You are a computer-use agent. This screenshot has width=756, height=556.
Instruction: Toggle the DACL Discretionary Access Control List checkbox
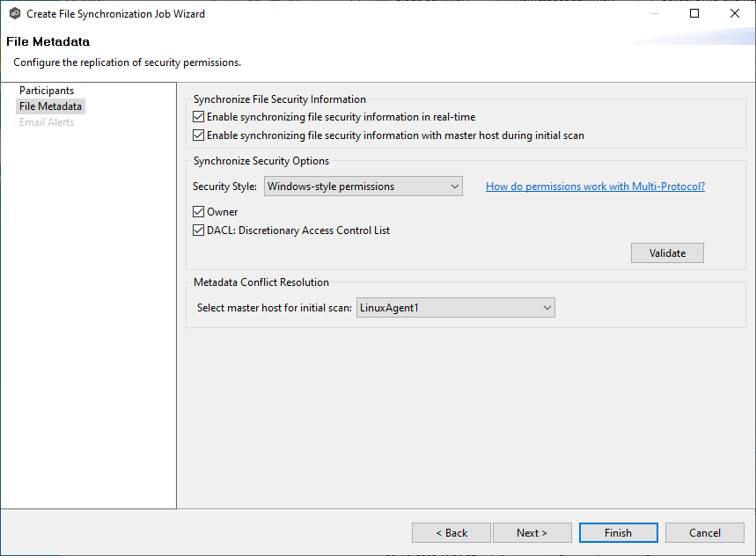tap(198, 230)
